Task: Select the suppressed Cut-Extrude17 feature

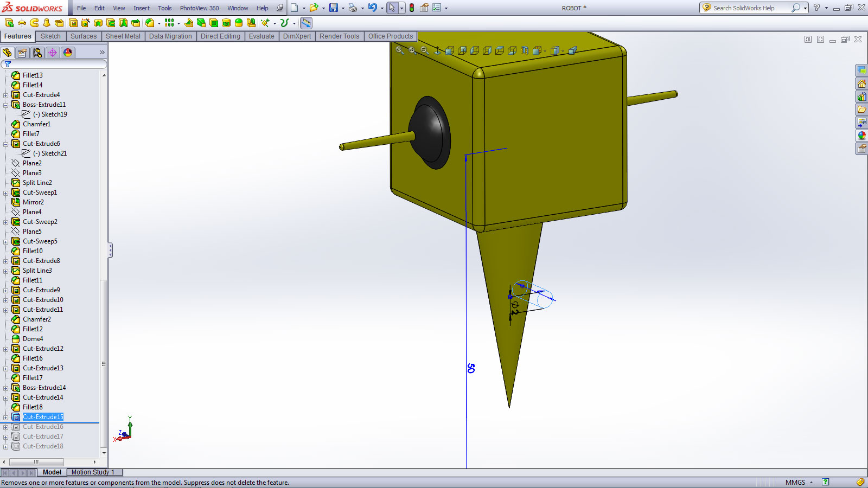Action: click(43, 436)
